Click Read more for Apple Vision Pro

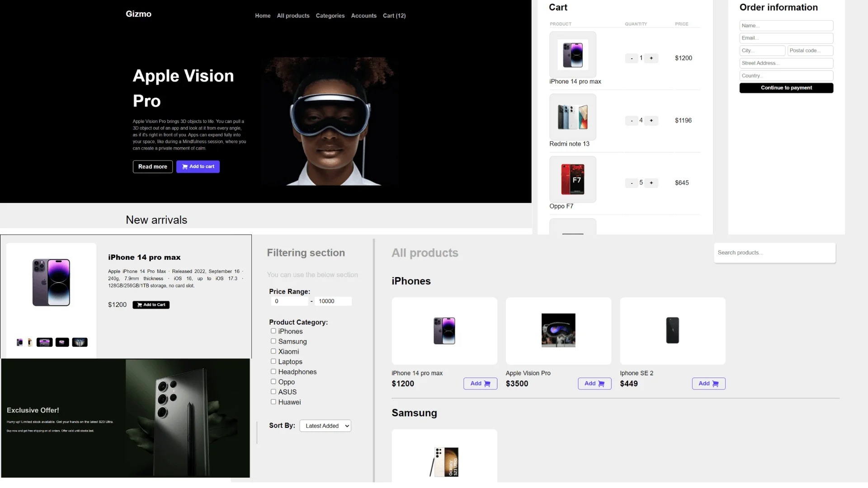[x=152, y=167]
